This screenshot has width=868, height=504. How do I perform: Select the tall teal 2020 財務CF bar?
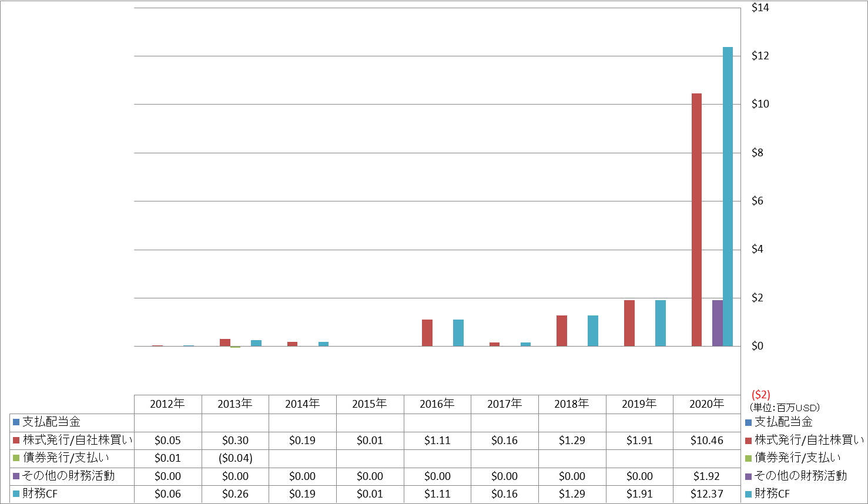(728, 196)
